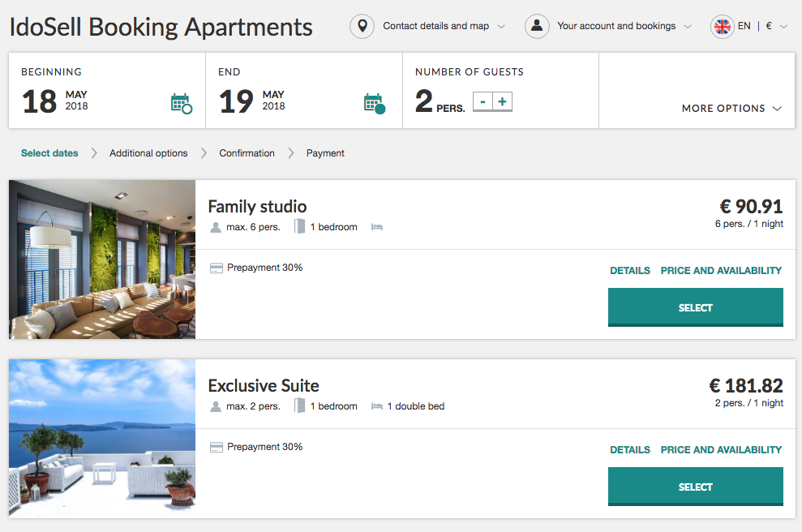The image size is (802, 532).
Task: Open PRICE AND AVAILABILITY for Family studio
Action: 721,271
